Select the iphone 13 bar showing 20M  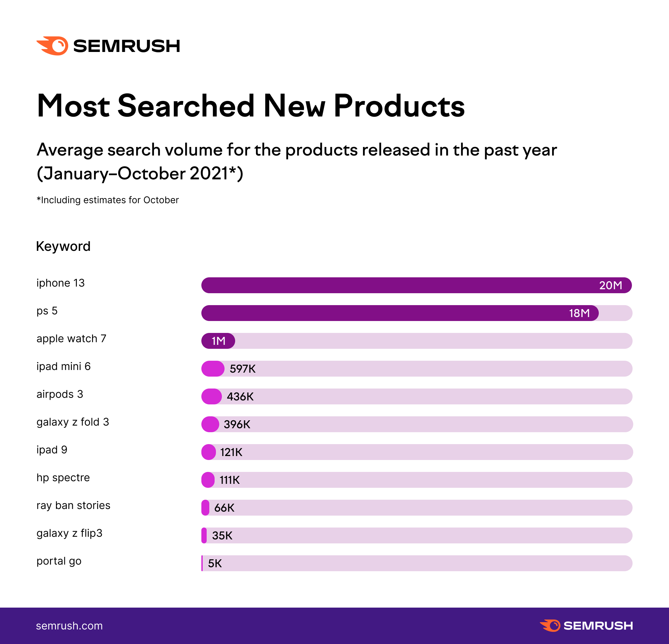pos(416,285)
